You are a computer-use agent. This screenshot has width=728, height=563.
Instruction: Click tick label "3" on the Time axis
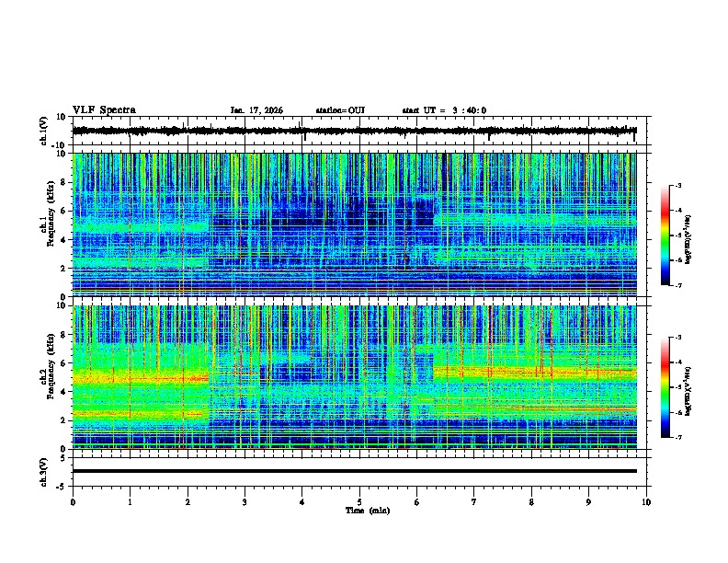pyautogui.click(x=245, y=502)
